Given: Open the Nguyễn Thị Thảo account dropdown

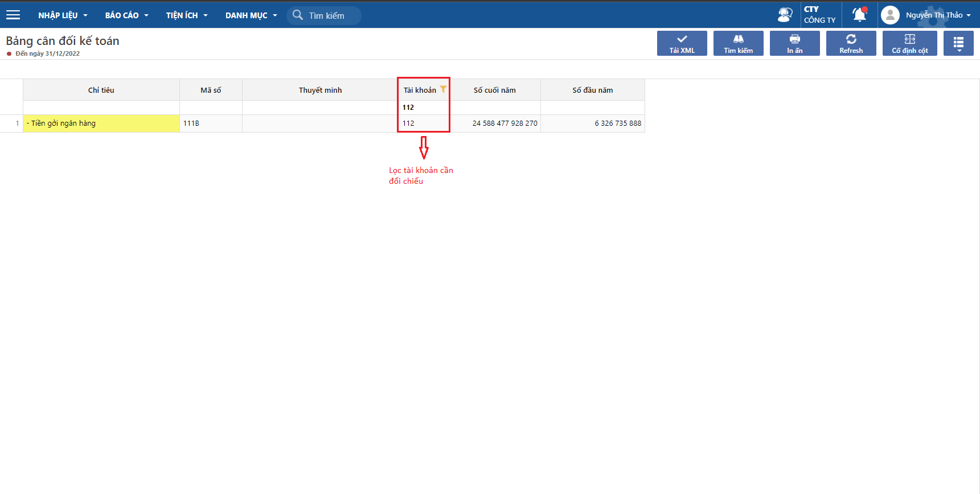Looking at the screenshot, I should pos(938,15).
